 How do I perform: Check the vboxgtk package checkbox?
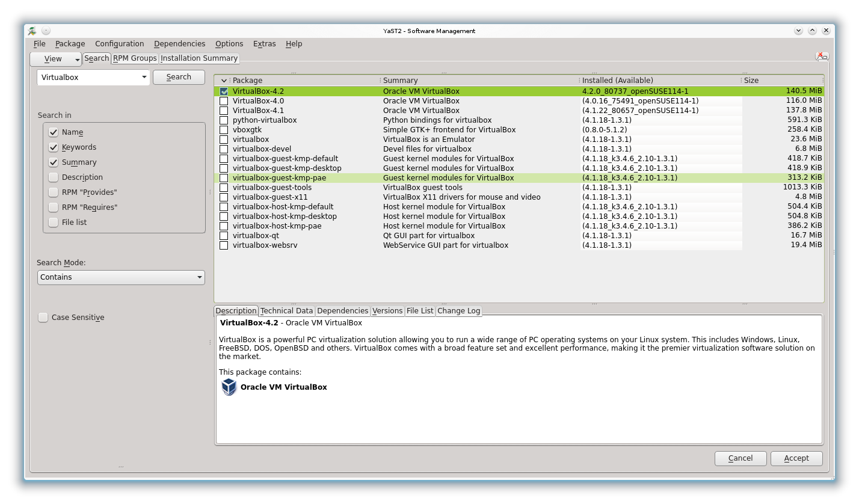tap(224, 130)
